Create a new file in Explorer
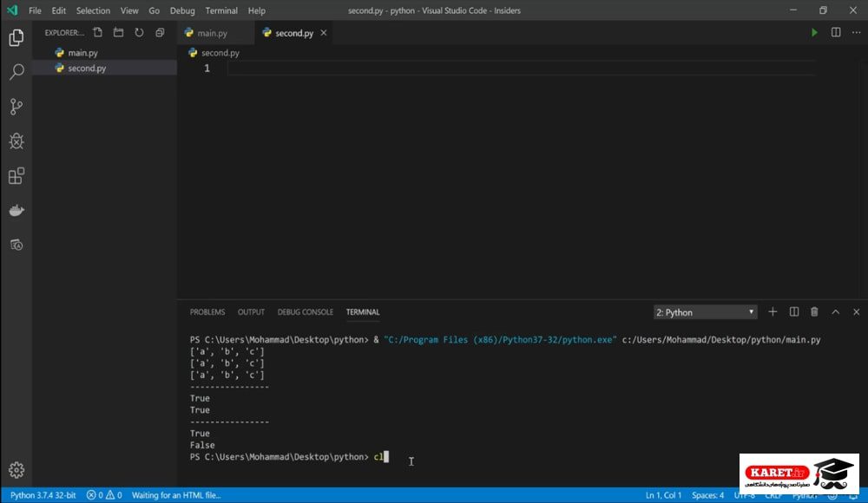The width and height of the screenshot is (868, 503). coord(97,33)
